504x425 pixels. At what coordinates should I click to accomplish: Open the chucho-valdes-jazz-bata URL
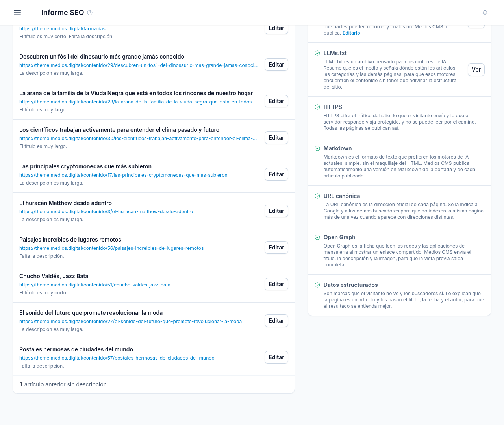(95, 285)
